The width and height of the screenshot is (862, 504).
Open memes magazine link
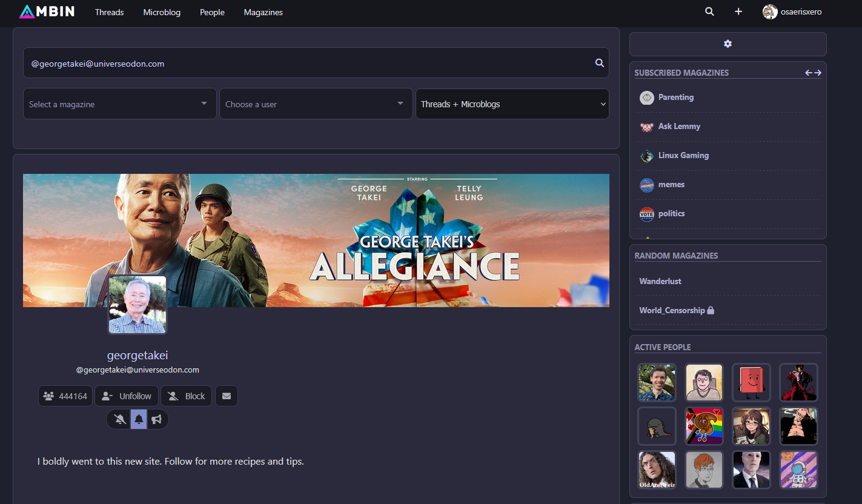(671, 184)
